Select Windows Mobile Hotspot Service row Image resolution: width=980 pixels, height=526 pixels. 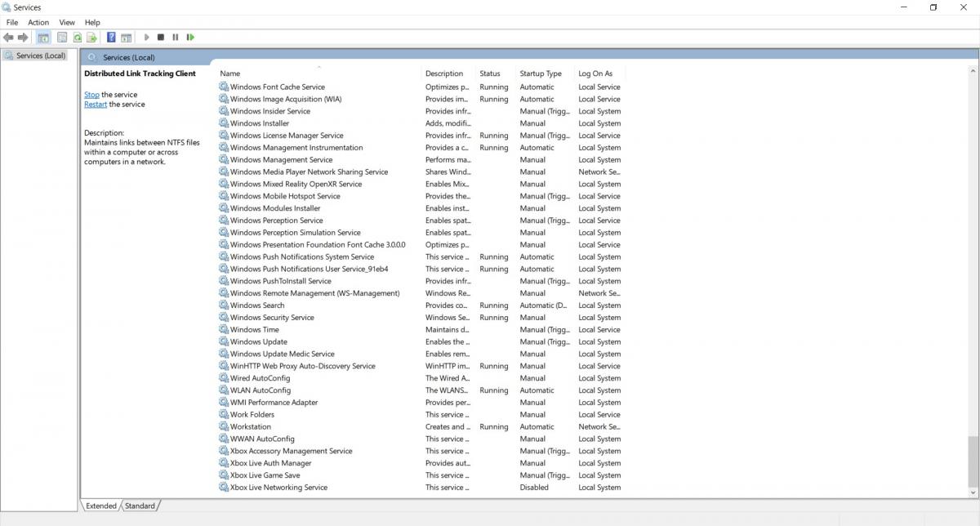(x=421, y=196)
